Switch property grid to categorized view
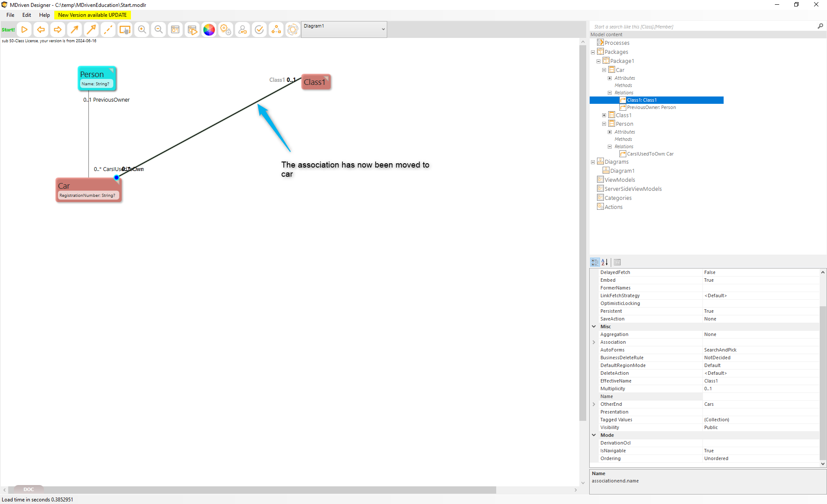The width and height of the screenshot is (827, 504). point(595,262)
